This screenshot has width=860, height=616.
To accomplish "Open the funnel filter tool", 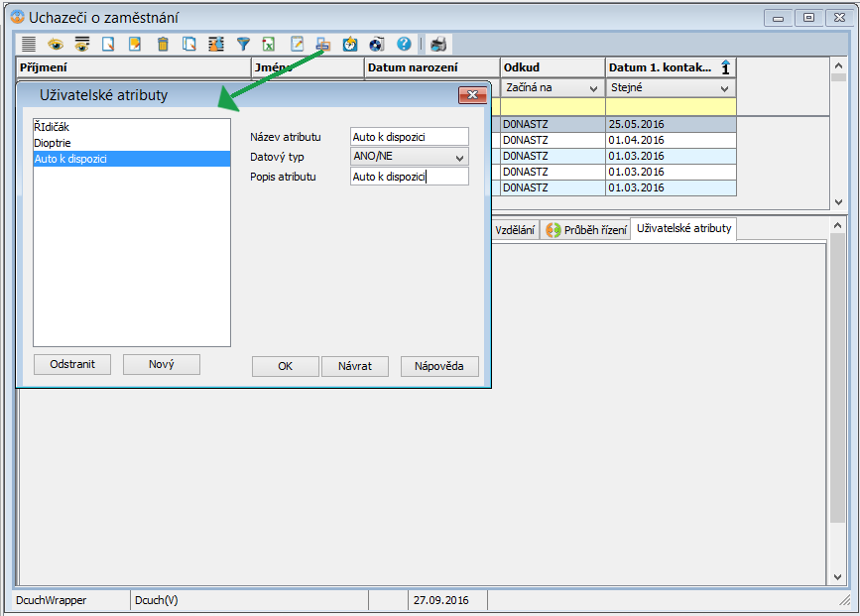I will 243,45.
